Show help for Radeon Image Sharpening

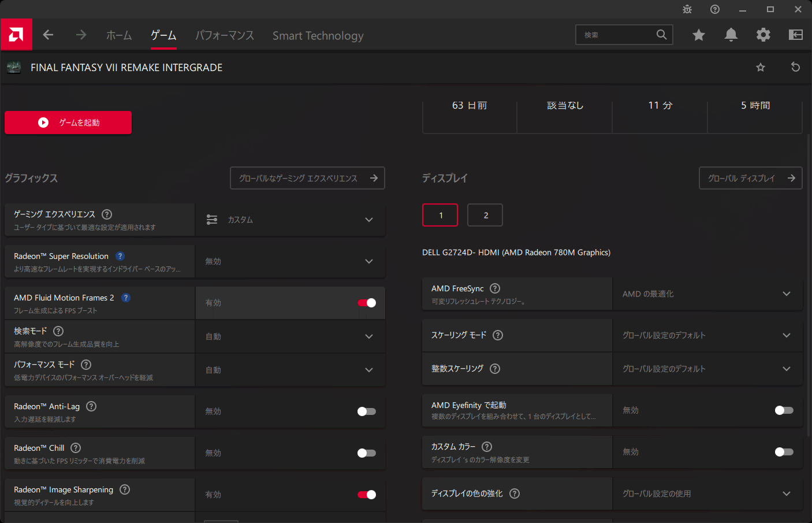click(x=125, y=489)
